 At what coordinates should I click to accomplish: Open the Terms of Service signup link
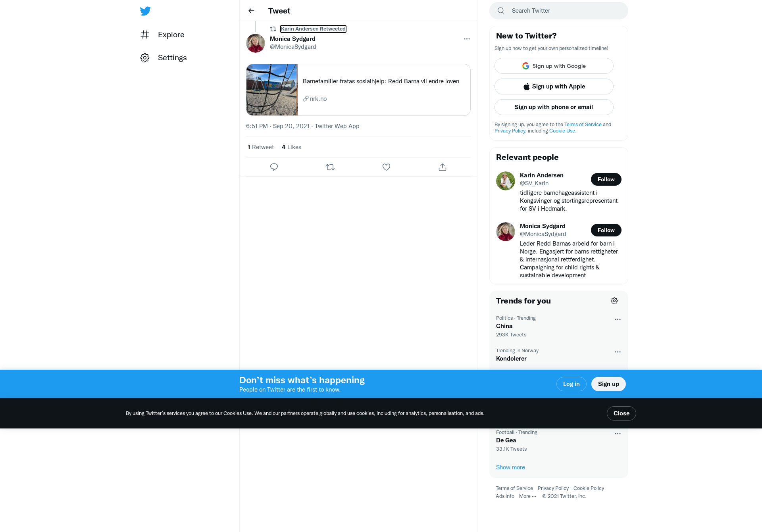(583, 125)
